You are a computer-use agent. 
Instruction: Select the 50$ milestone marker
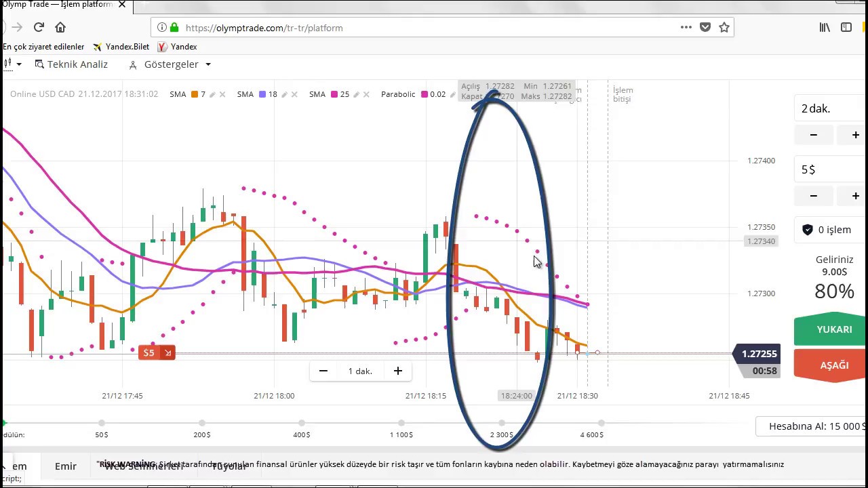click(102, 423)
